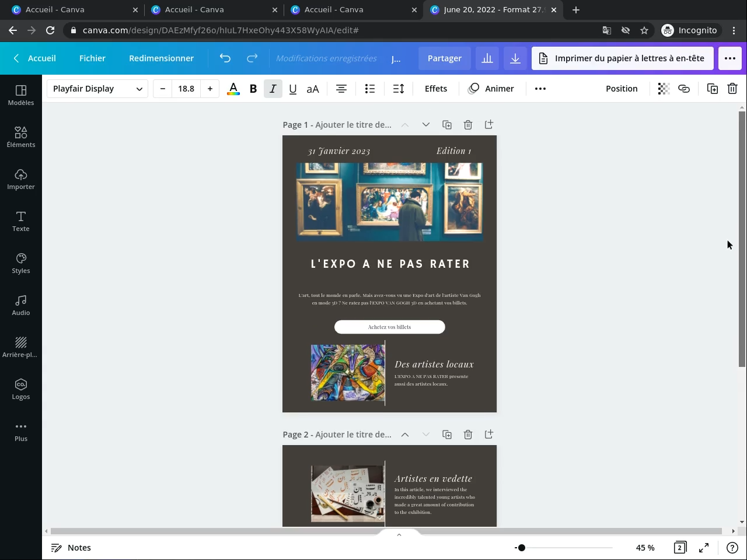The width and height of the screenshot is (747, 560).
Task: Switch to the June 20, 2022 tab
Action: point(494,10)
